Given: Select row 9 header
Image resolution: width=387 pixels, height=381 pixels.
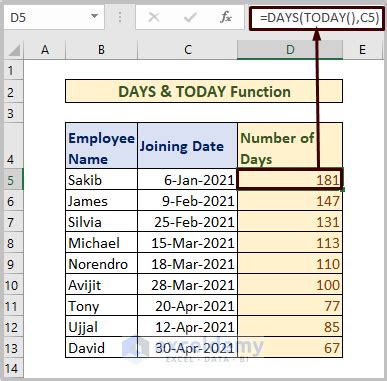Looking at the screenshot, I should [14, 263].
